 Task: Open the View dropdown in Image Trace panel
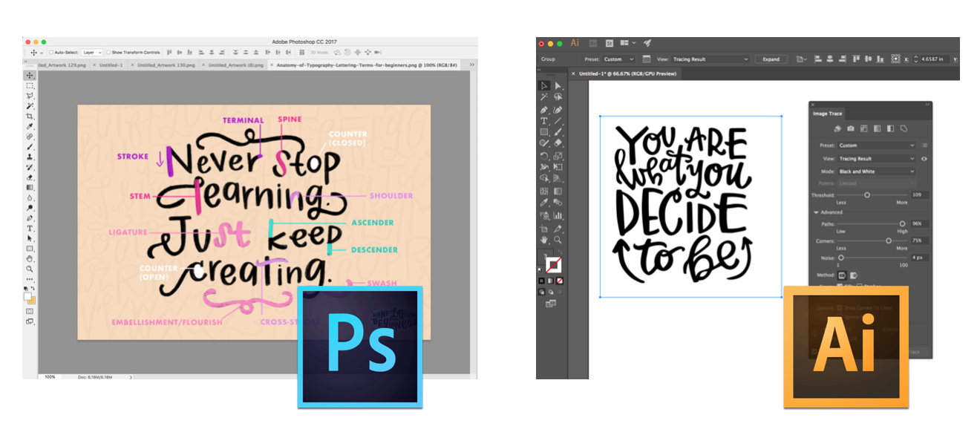877,158
